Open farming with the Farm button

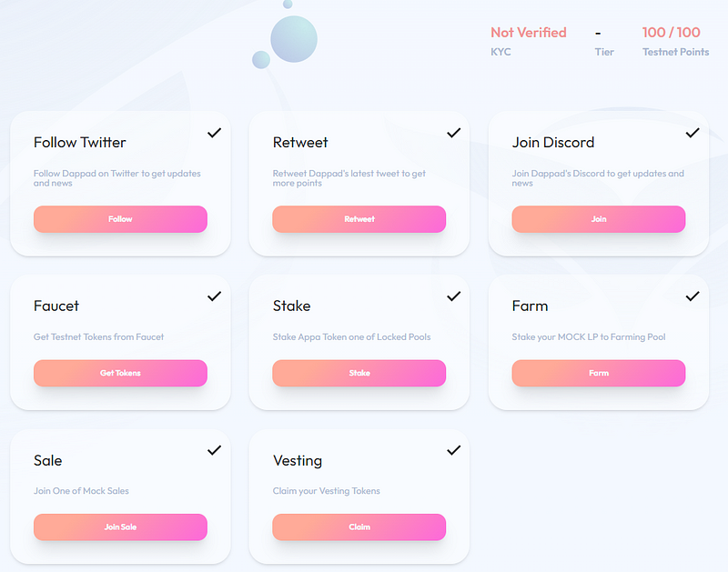pyautogui.click(x=599, y=373)
